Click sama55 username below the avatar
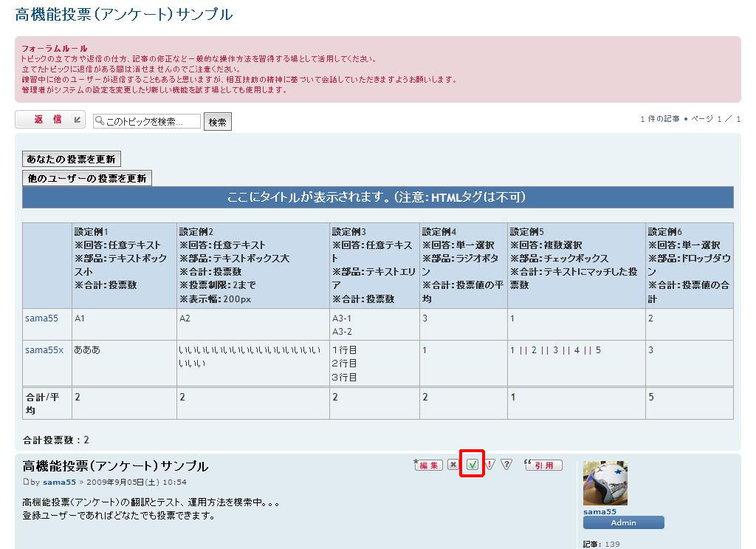756x549 pixels. pos(599,511)
